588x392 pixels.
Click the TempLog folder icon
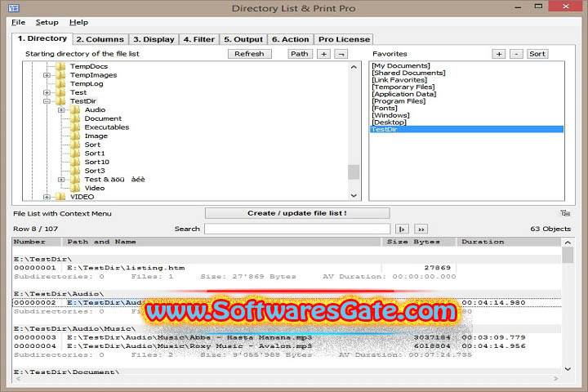tap(60, 83)
